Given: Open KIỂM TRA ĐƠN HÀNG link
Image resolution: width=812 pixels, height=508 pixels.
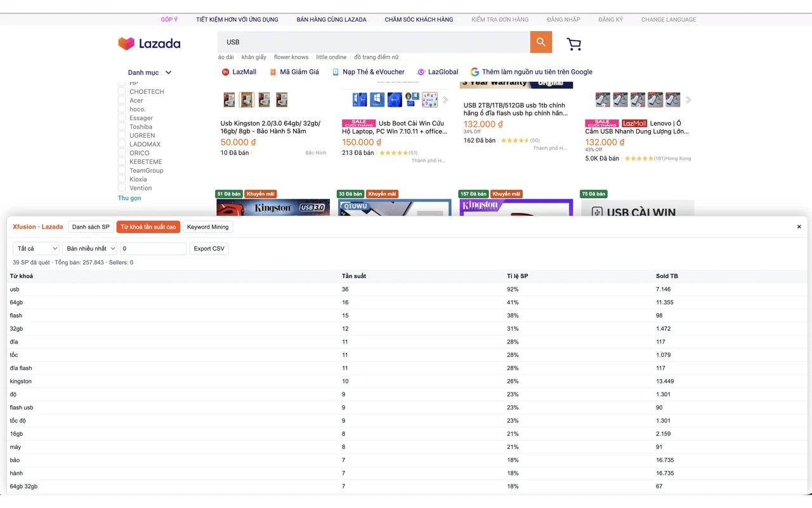Looking at the screenshot, I should coord(500,20).
